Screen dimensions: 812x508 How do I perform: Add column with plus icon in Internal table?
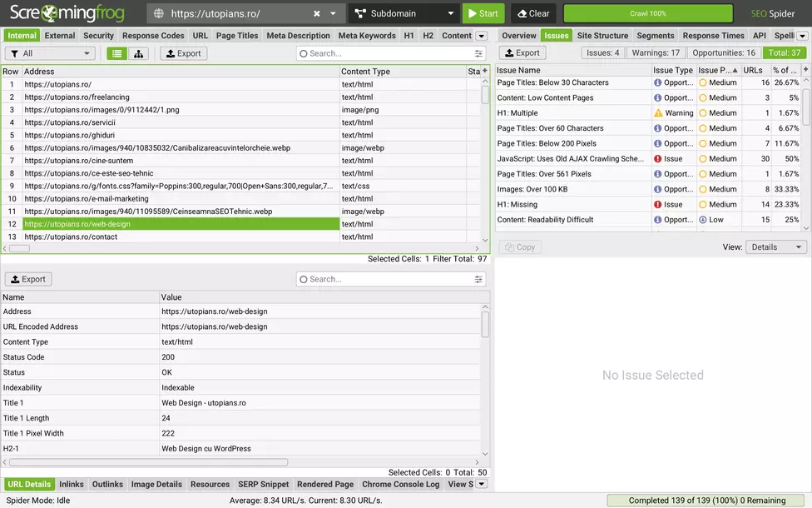click(x=485, y=71)
